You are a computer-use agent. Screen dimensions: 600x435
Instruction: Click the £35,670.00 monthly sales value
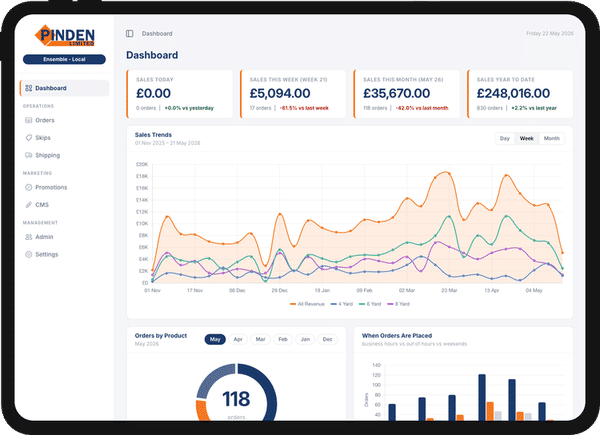click(396, 93)
